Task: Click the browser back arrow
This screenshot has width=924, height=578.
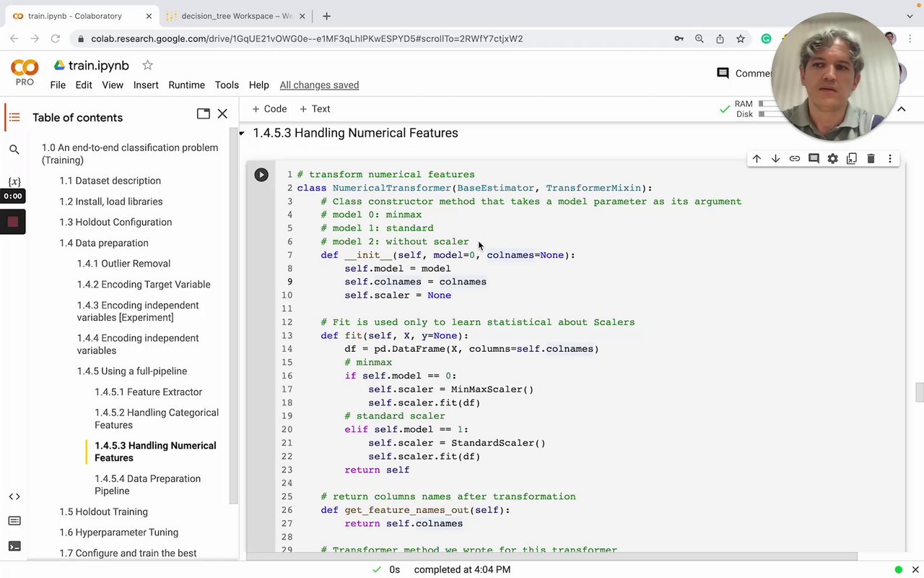Action: (x=14, y=39)
